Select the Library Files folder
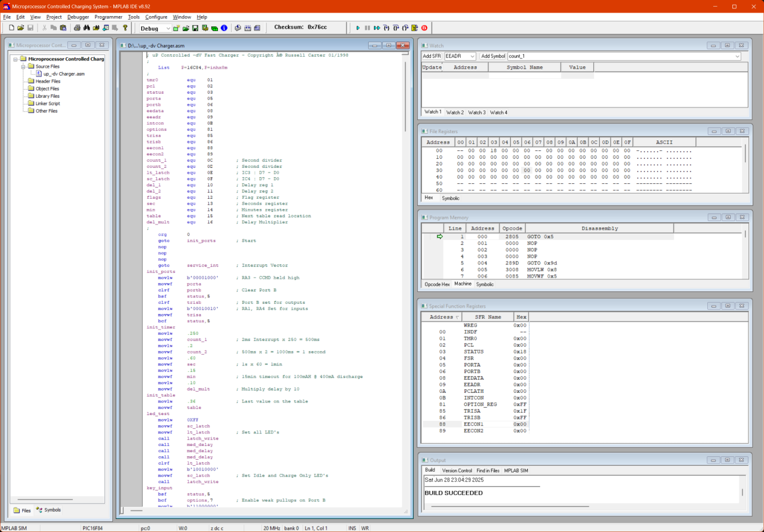Image resolution: width=764 pixels, height=532 pixels. (48, 96)
